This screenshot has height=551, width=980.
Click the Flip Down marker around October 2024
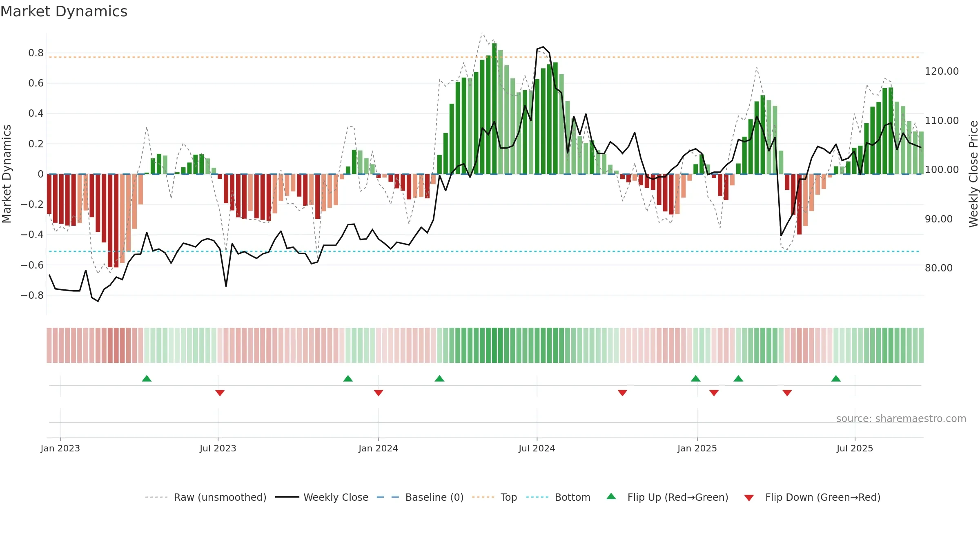tap(622, 393)
